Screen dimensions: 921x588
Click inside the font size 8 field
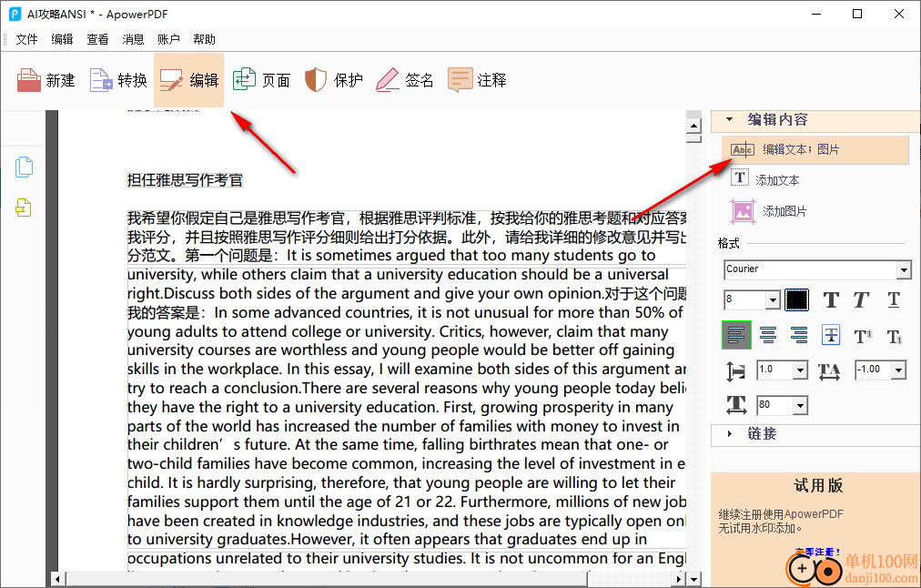[x=744, y=300]
